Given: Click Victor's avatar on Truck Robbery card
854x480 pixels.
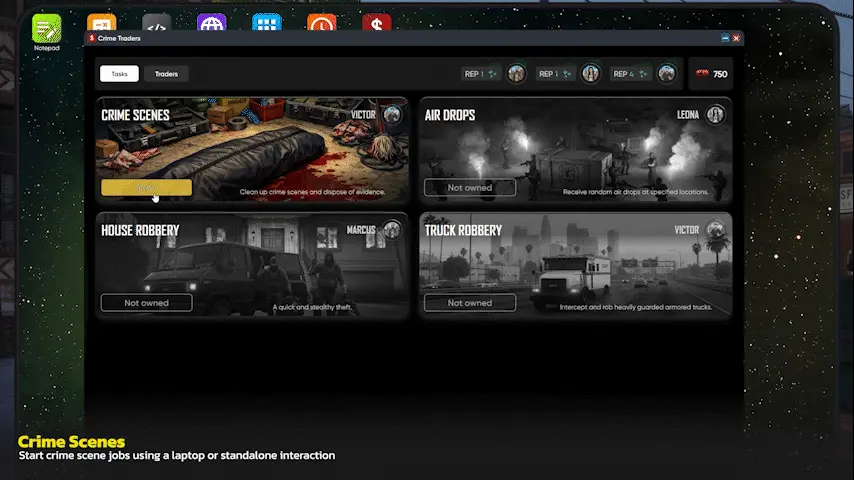Looking at the screenshot, I should 715,230.
